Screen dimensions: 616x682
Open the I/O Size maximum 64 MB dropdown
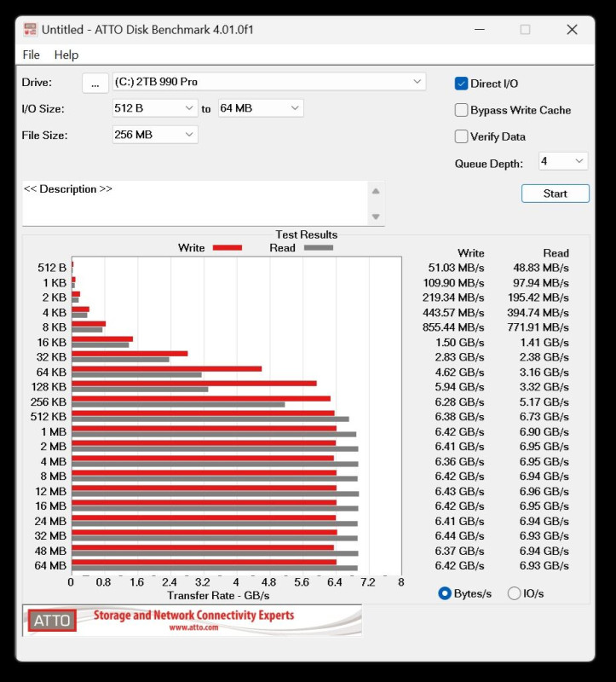(261, 108)
